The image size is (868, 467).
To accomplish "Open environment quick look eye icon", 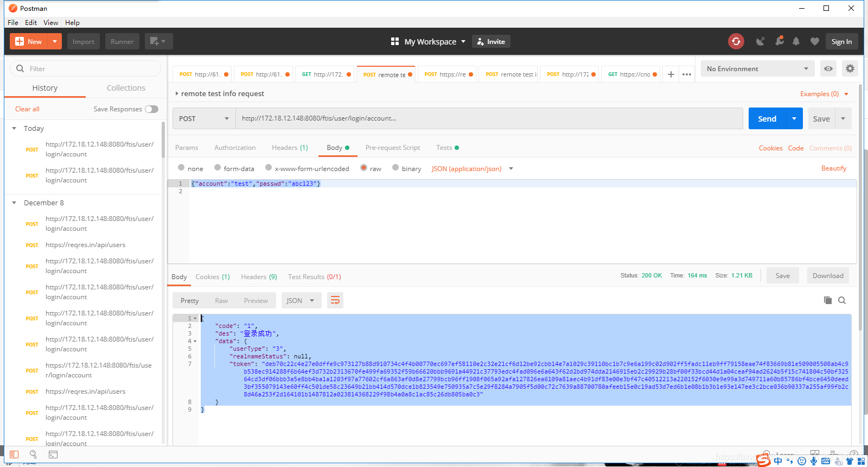I will click(x=828, y=68).
